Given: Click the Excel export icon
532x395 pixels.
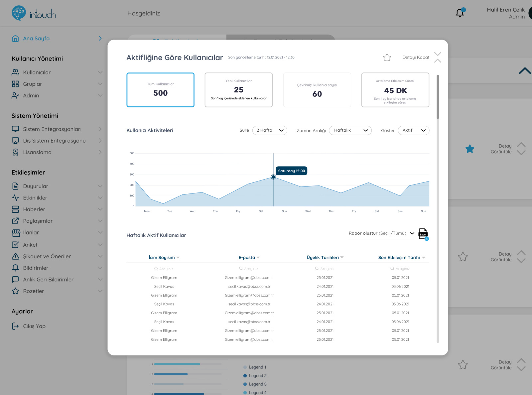Looking at the screenshot, I should [423, 234].
